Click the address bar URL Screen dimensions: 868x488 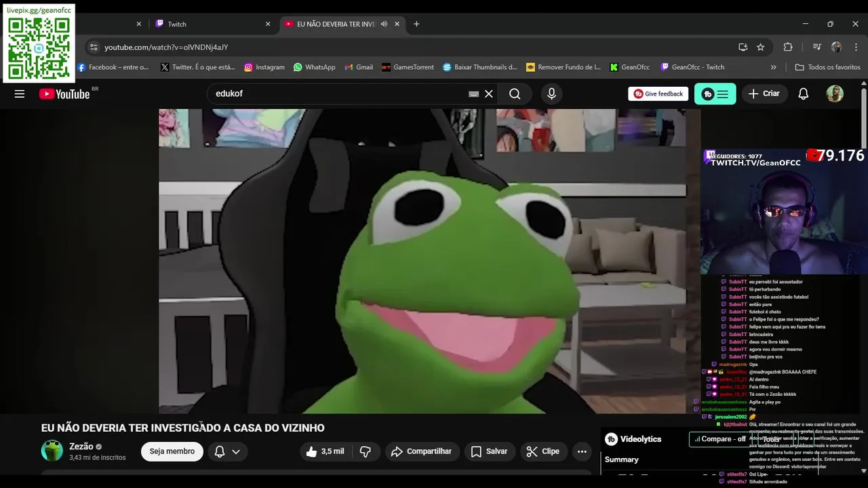166,47
